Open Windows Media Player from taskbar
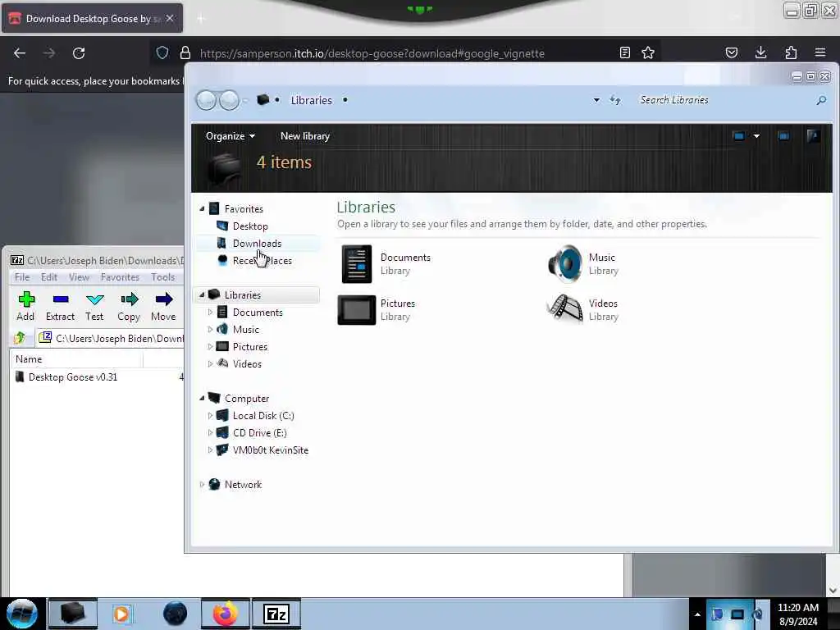 tap(121, 614)
